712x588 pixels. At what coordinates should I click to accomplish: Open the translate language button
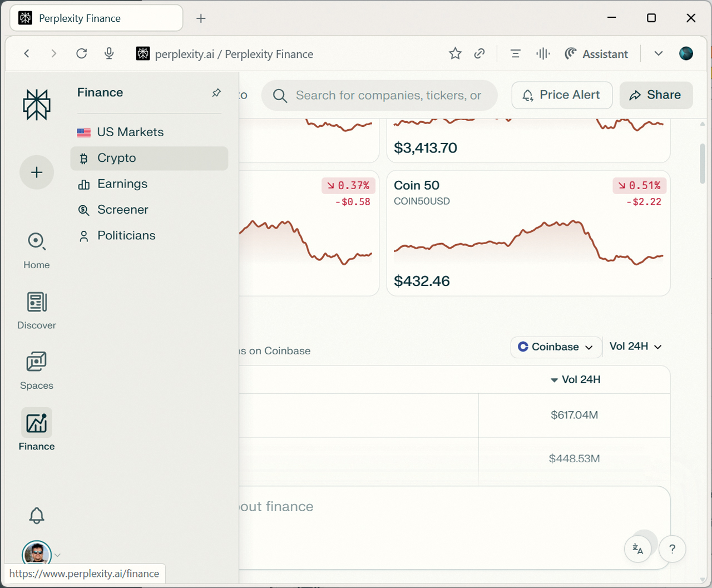coord(638,549)
